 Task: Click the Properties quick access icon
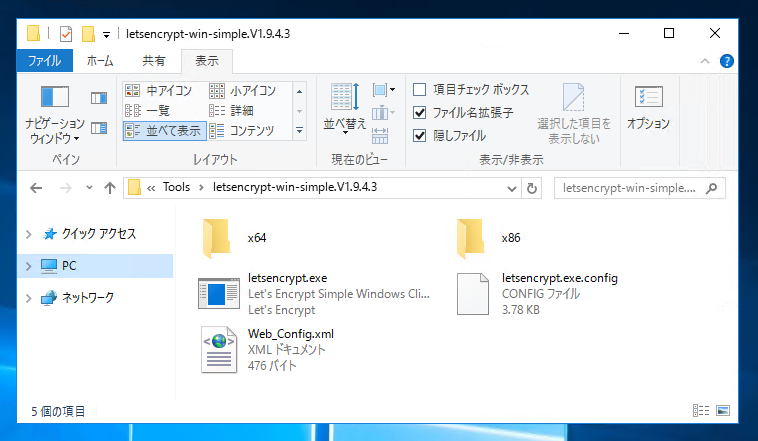[66, 34]
